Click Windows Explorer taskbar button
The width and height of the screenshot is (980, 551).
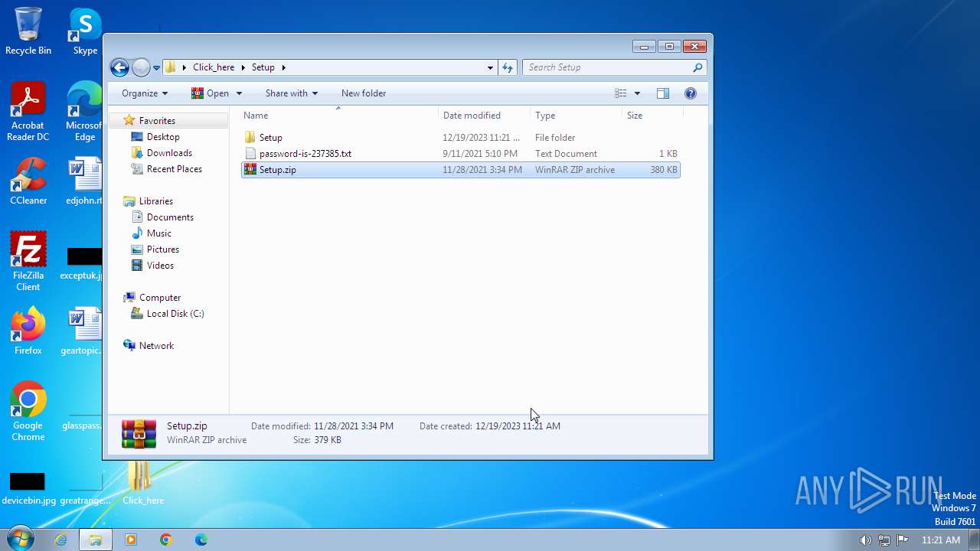pos(96,540)
